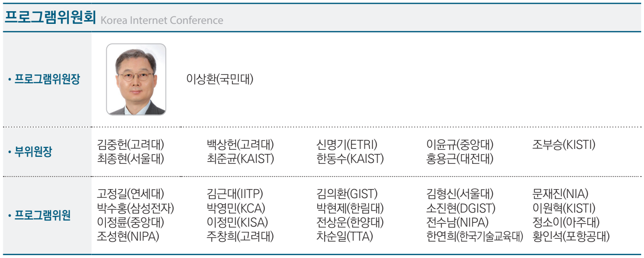Click 박수홍(삼성전자) committee entry
The width and height of the screenshot is (644, 258).
[135, 208]
